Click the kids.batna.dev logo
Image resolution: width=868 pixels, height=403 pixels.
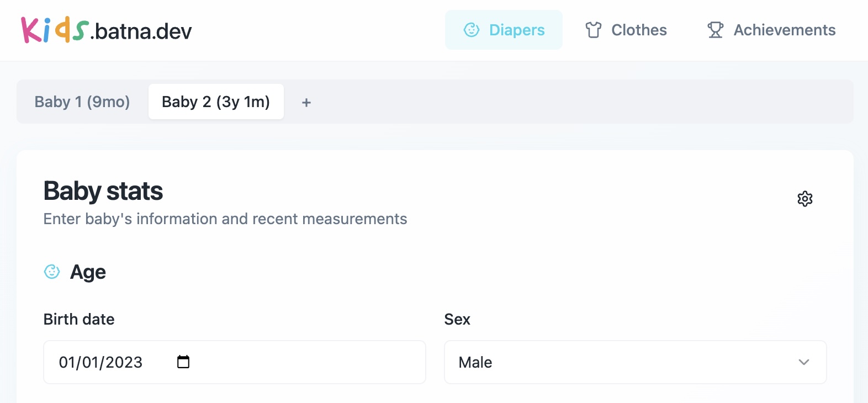coord(106,30)
